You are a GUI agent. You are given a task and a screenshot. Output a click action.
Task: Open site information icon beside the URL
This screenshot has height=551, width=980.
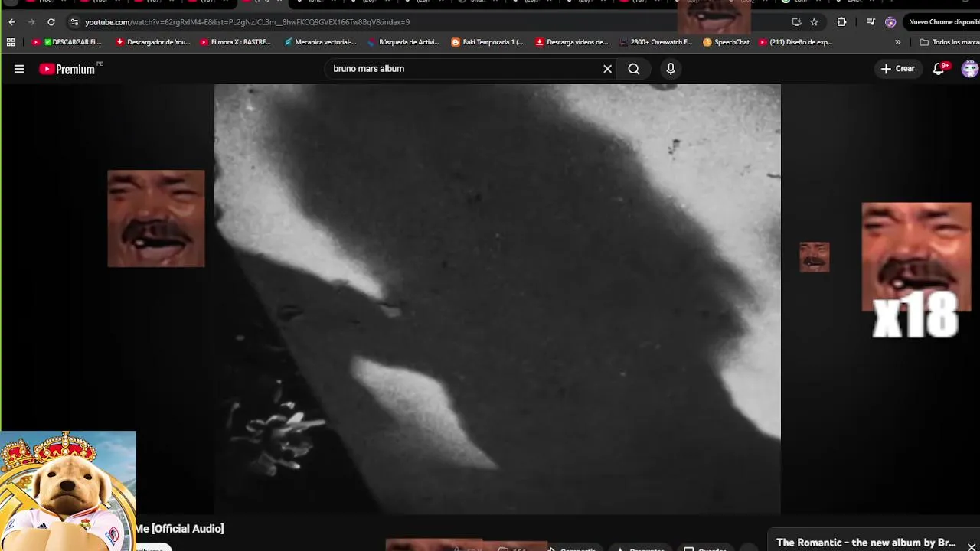(74, 22)
